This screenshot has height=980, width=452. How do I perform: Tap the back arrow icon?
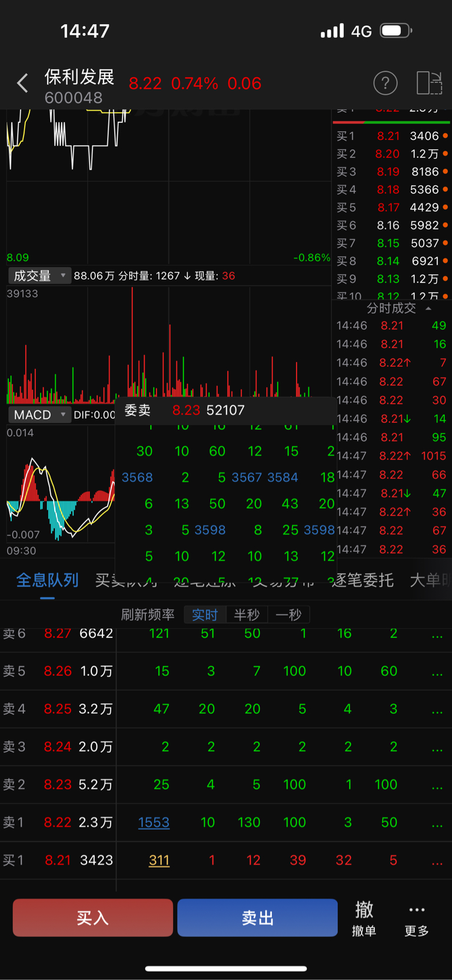[x=22, y=83]
